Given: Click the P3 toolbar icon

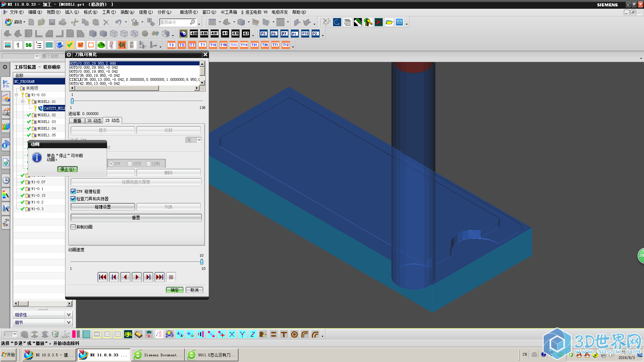Looking at the screenshot, I should coord(263,34).
